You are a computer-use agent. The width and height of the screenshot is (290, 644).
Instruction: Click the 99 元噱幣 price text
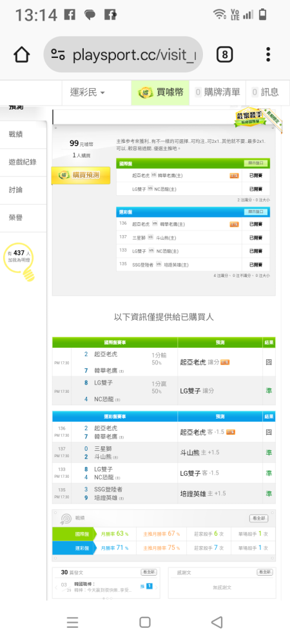81,144
